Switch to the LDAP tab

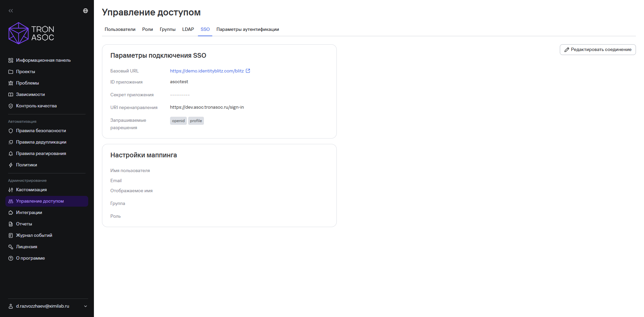(x=188, y=29)
